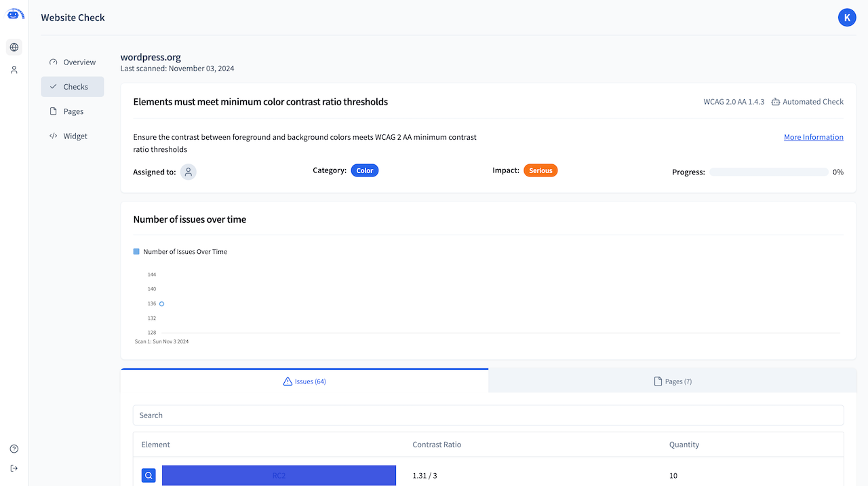Image resolution: width=868 pixels, height=486 pixels.
Task: Select Checks in the sidebar menu
Action: coord(72,86)
